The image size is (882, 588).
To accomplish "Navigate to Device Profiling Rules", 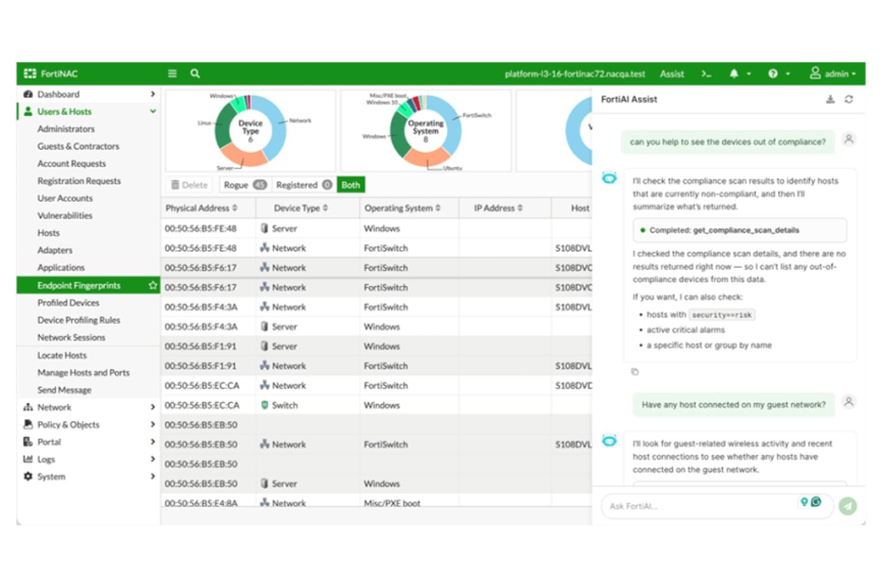I will pos(79,320).
